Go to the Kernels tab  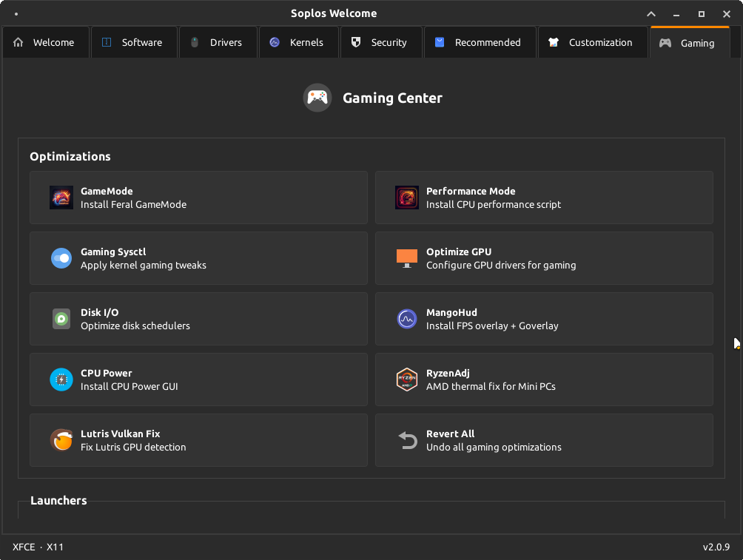298,42
